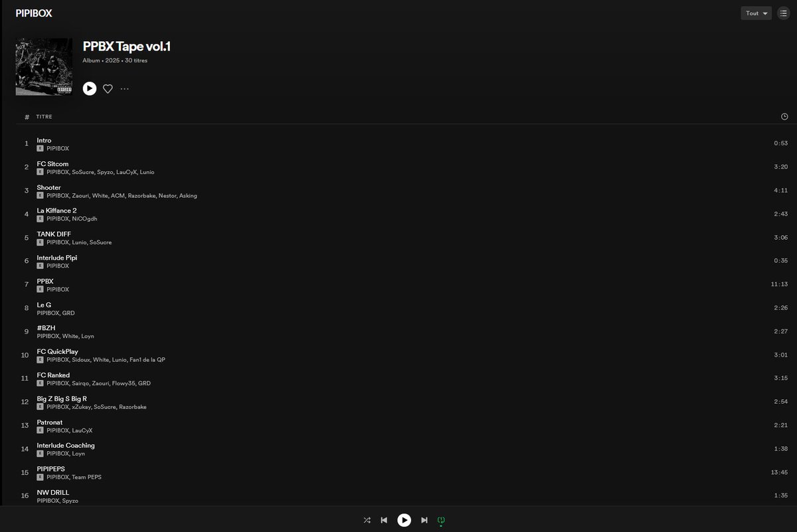This screenshot has width=797, height=532.
Task: Toggle the green repeat button
Action: click(x=441, y=520)
